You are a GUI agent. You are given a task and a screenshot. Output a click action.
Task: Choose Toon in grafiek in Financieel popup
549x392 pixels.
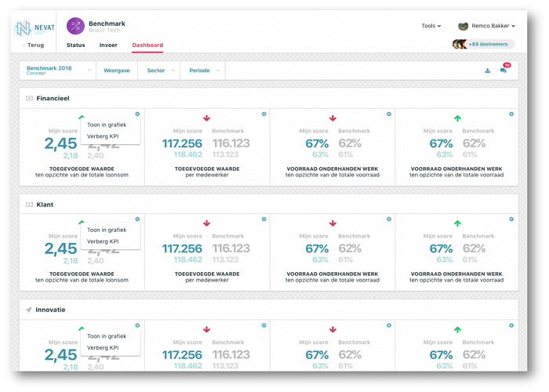point(107,125)
